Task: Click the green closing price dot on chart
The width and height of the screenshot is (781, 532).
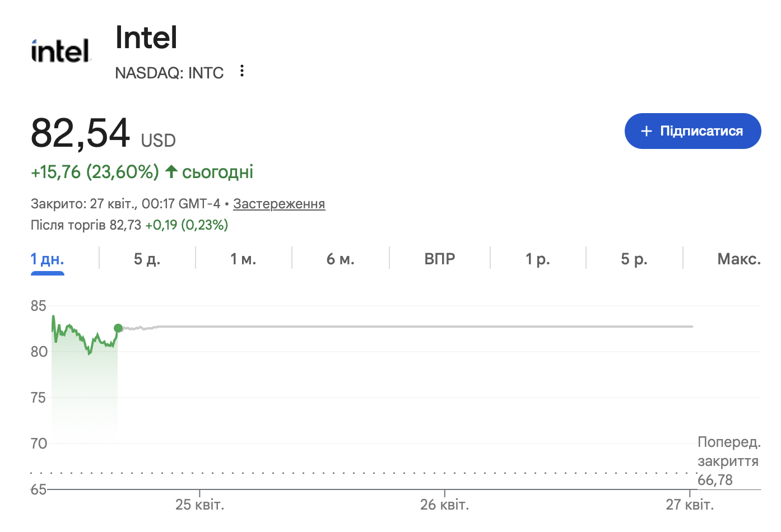Action: pyautogui.click(x=118, y=328)
